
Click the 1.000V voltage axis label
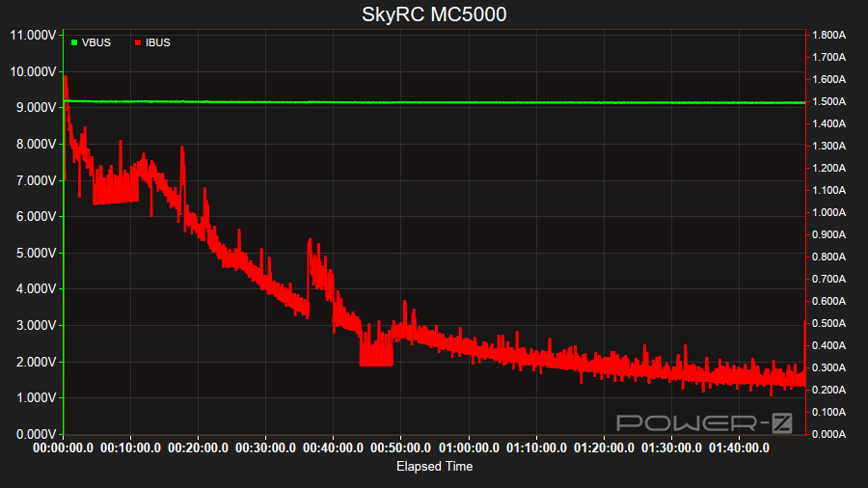tap(36, 398)
